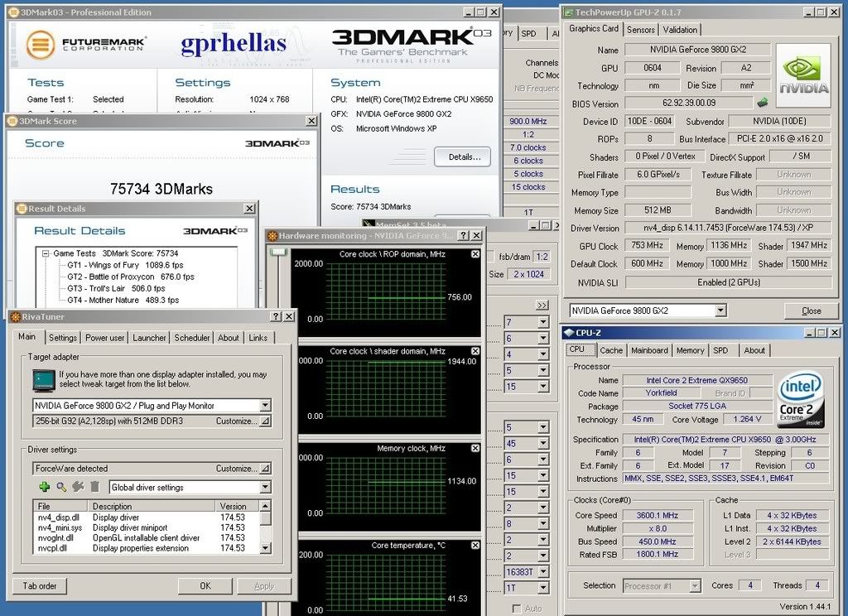848x616 pixels.
Task: Collapse the Game Tests tree node
Action: click(x=46, y=253)
